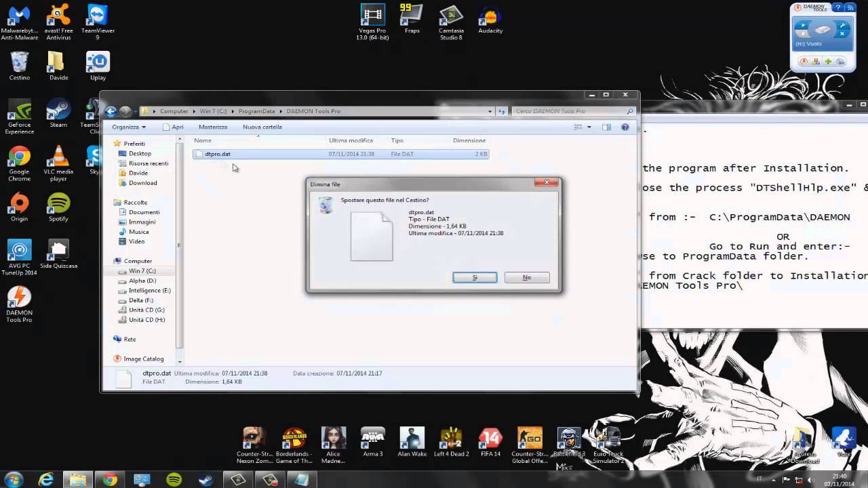The width and height of the screenshot is (868, 488).
Task: Cancel deletion with the No button
Action: point(527,277)
